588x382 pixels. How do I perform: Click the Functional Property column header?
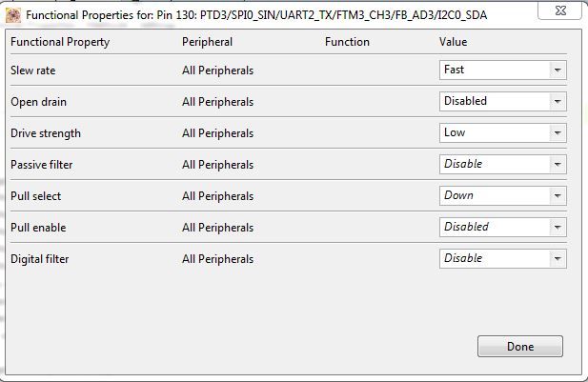(59, 42)
